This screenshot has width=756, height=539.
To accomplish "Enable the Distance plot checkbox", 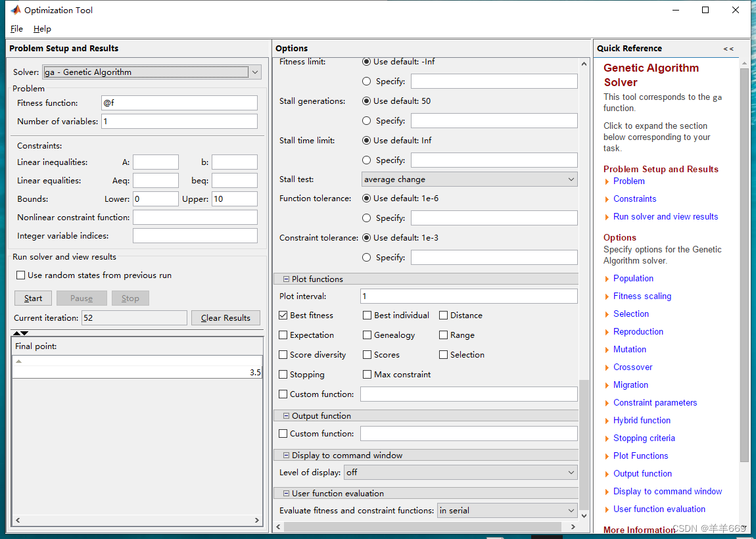I will click(x=444, y=316).
